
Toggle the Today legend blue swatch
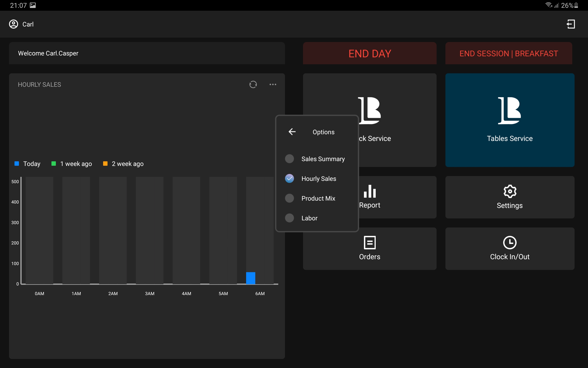17,164
